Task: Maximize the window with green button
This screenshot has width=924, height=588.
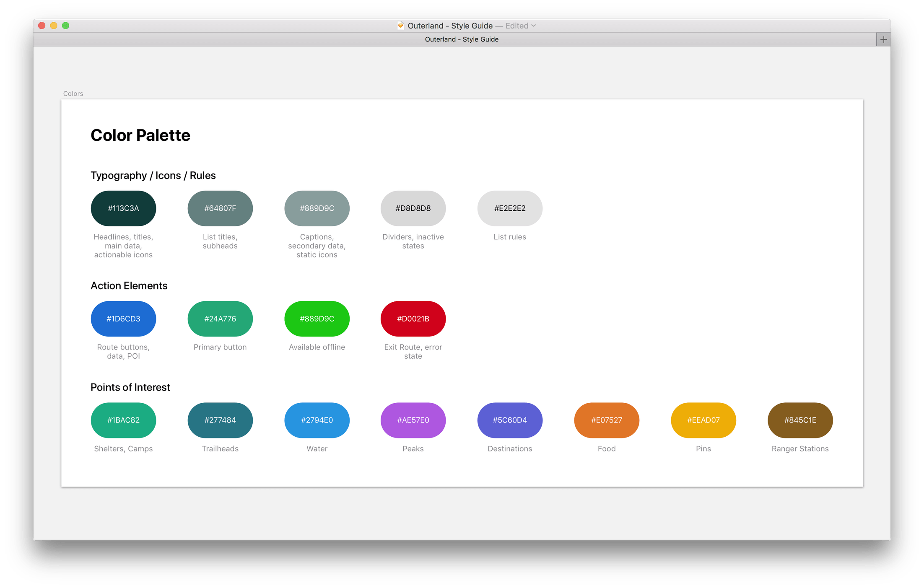Action: tap(65, 26)
